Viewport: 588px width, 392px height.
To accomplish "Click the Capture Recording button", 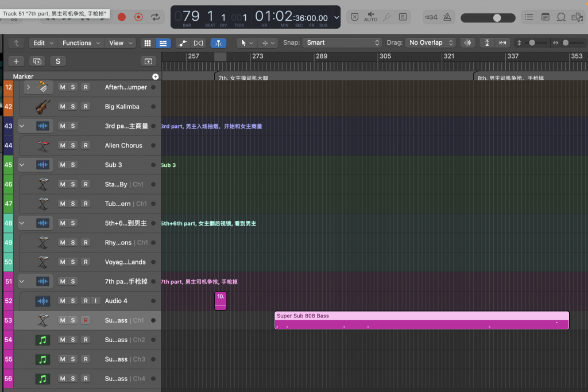I will click(138, 17).
